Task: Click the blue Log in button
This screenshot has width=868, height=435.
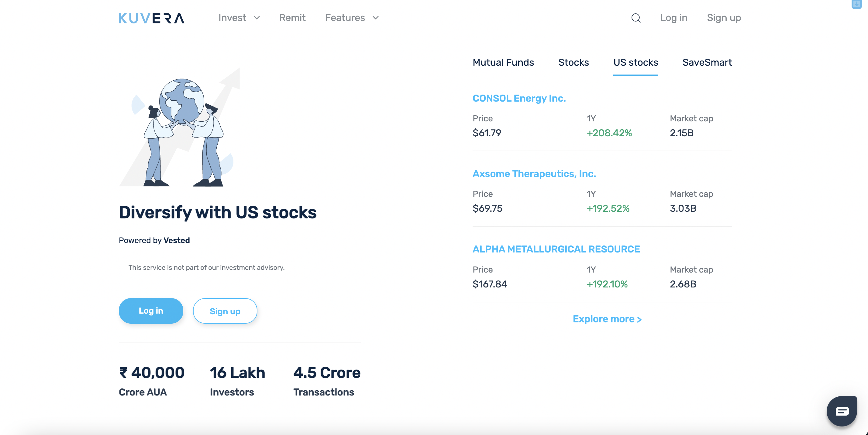Action: pos(151,311)
